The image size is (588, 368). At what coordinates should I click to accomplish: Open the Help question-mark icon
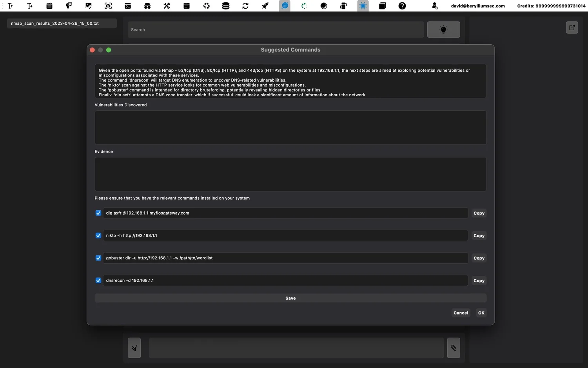[x=402, y=6]
